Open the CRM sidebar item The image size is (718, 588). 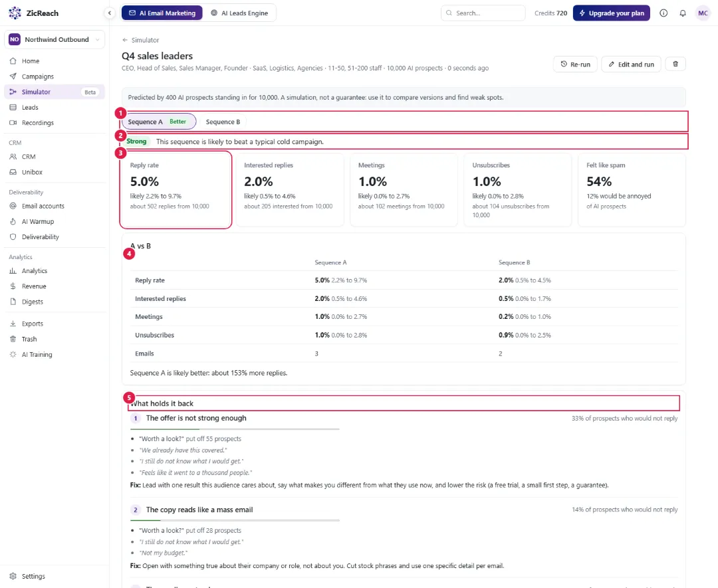tap(55, 157)
